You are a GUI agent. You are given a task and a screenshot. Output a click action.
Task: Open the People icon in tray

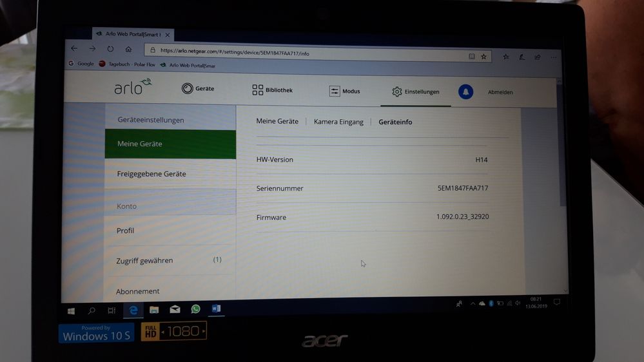(x=459, y=304)
